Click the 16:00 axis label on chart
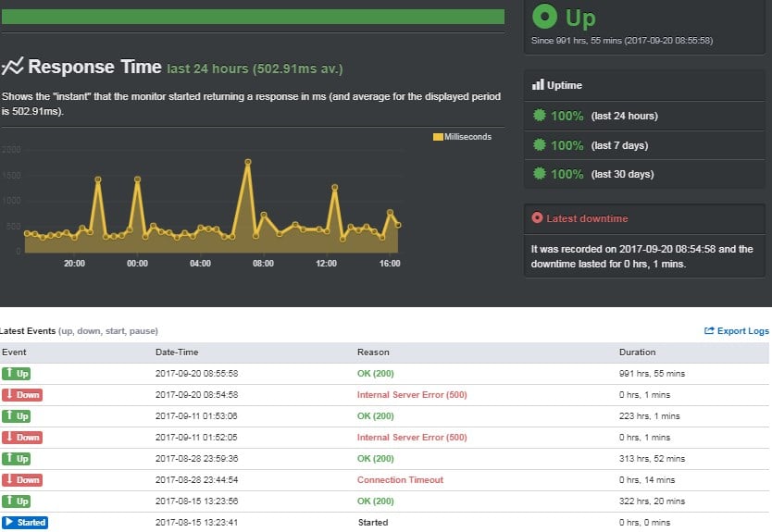 [390, 264]
